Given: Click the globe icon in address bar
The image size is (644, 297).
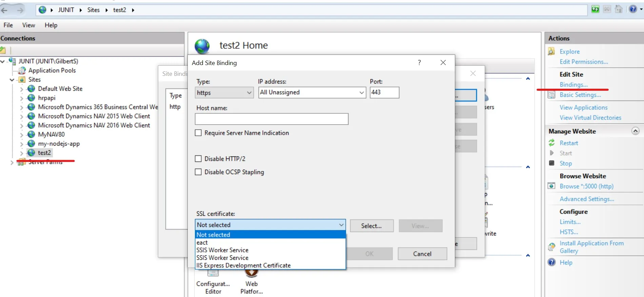Looking at the screenshot, I should click(42, 10).
